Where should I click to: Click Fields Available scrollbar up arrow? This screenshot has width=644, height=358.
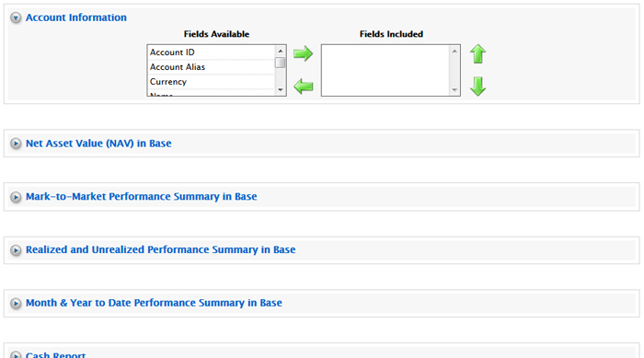281,51
